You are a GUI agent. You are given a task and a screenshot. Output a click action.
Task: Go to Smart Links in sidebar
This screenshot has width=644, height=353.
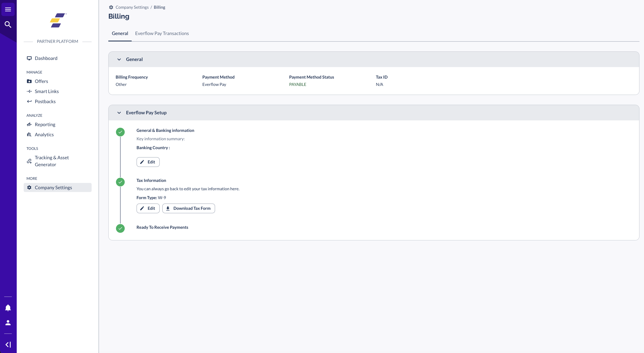point(46,92)
